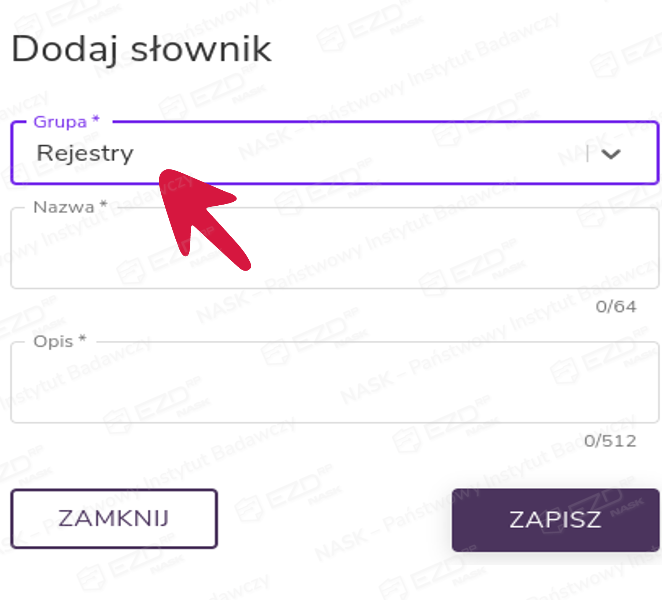Focus the Nazwa text input field
The image size is (662, 600).
(x=334, y=252)
